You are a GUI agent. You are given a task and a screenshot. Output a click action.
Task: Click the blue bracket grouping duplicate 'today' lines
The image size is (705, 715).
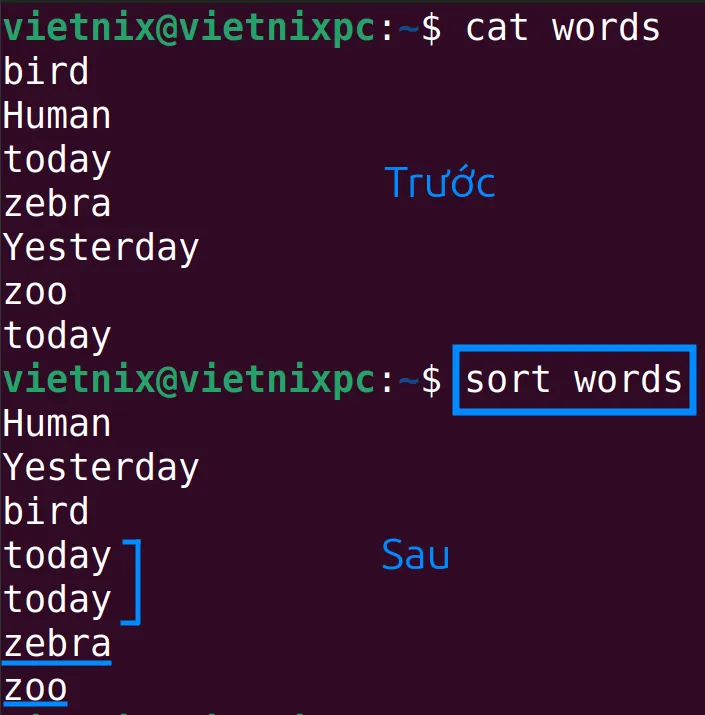click(x=132, y=581)
